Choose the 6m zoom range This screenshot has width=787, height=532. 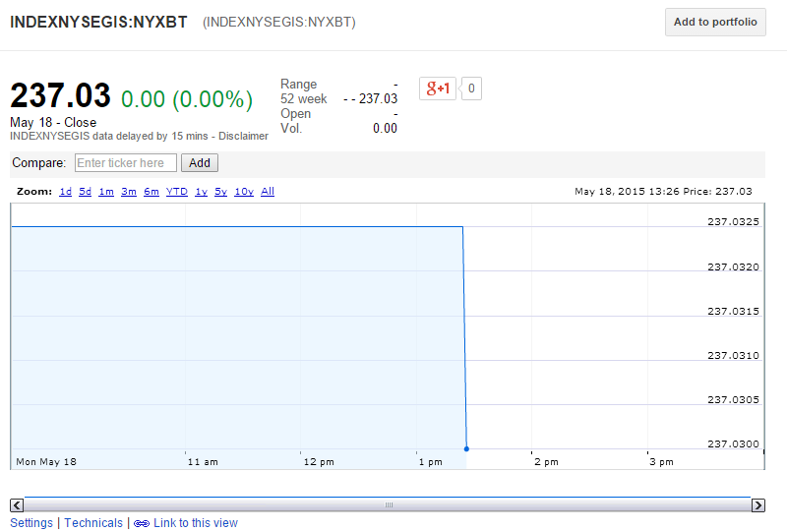point(151,192)
